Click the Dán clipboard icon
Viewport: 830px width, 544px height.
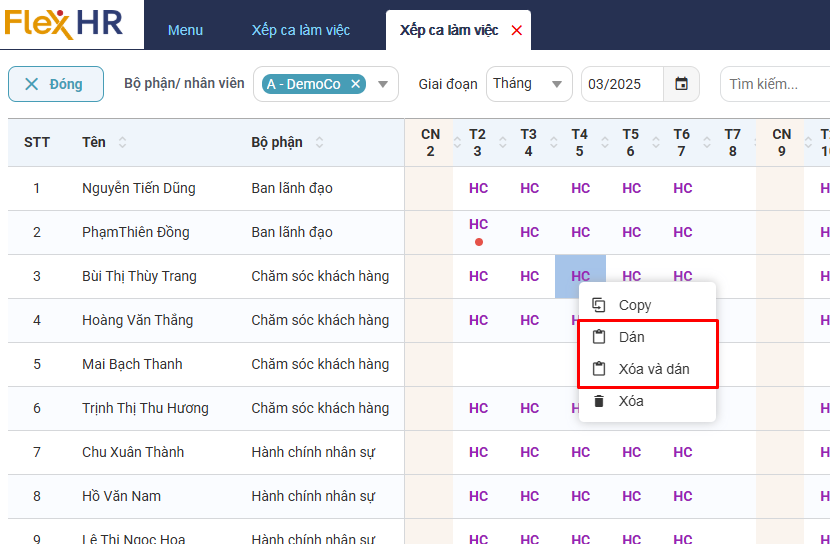pyautogui.click(x=599, y=337)
